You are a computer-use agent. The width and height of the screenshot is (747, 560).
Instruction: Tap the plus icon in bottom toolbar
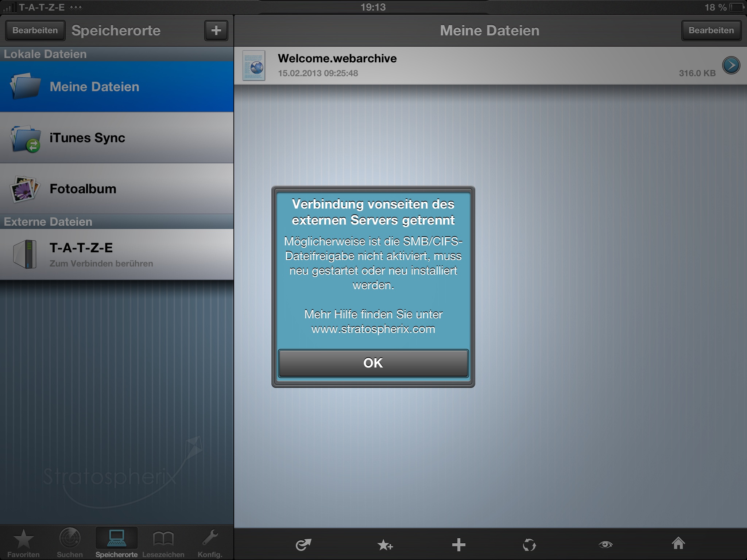[x=458, y=545]
